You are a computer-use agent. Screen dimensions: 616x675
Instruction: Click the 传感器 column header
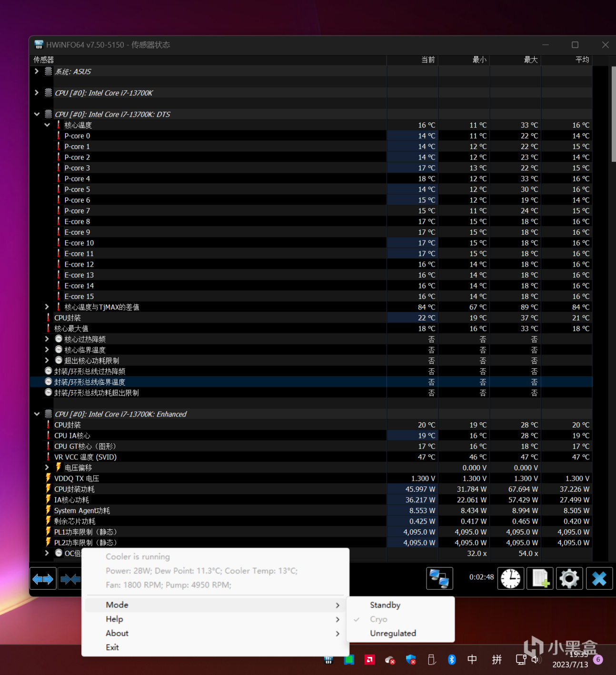[208, 60]
